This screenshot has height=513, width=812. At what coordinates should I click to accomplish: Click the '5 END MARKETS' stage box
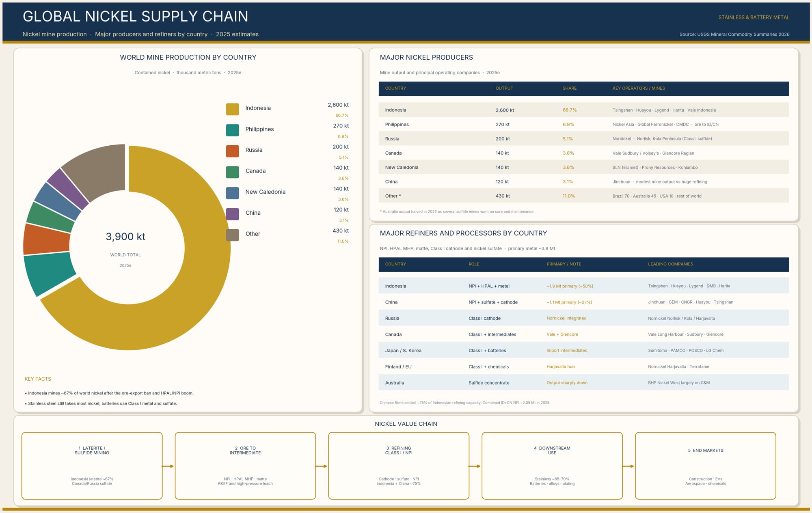point(706,466)
